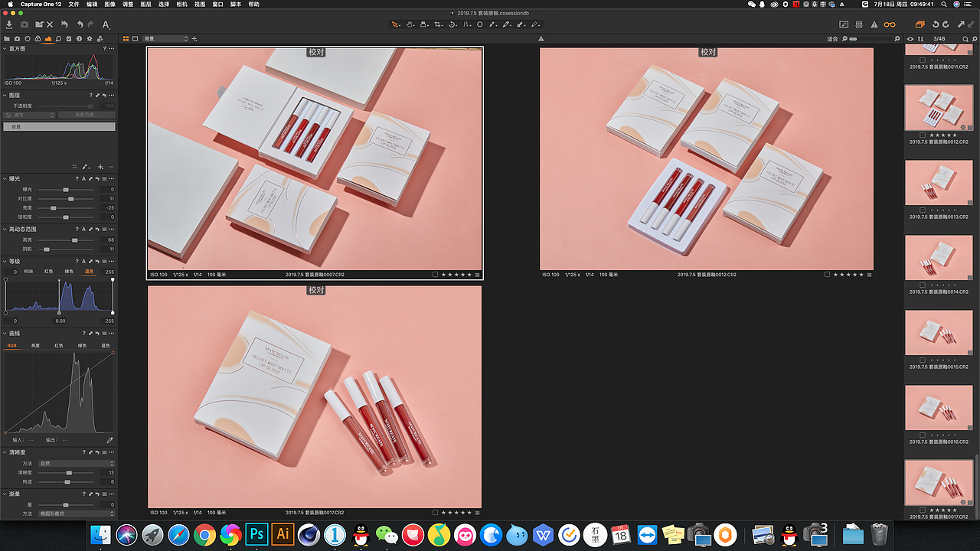Click the orange proofing glasses icon
The image size is (980, 551).
click(890, 24)
